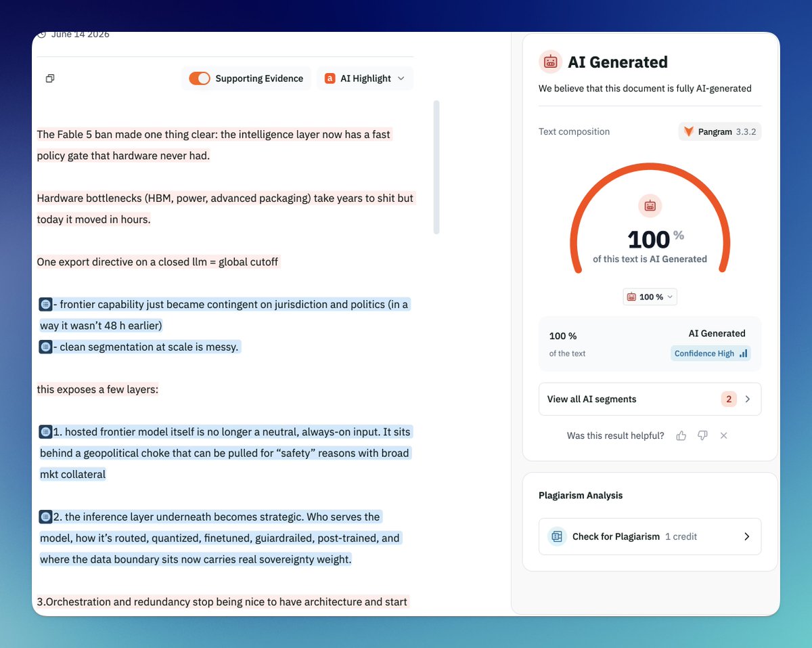The height and width of the screenshot is (648, 812).
Task: Click evidence icon beside 'clean segmentation at scale'
Action: pos(45,347)
